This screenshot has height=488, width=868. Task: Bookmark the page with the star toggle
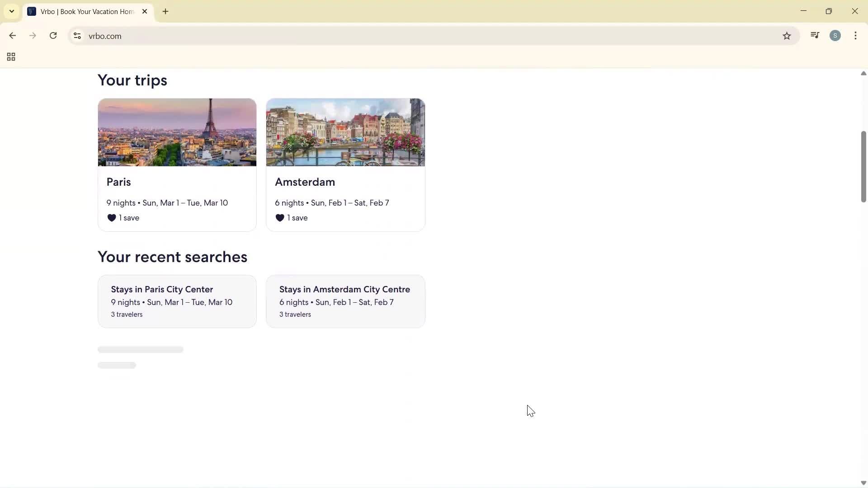click(x=787, y=36)
